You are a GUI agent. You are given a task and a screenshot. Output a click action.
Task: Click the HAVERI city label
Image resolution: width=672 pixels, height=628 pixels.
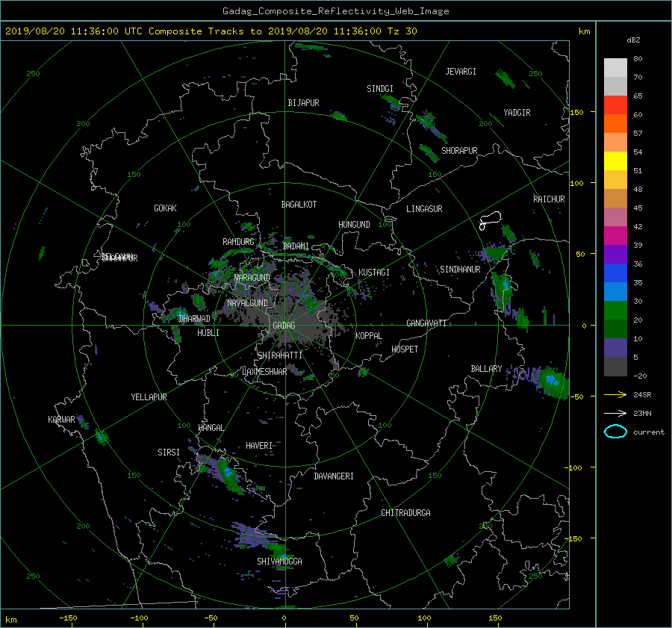point(259,446)
